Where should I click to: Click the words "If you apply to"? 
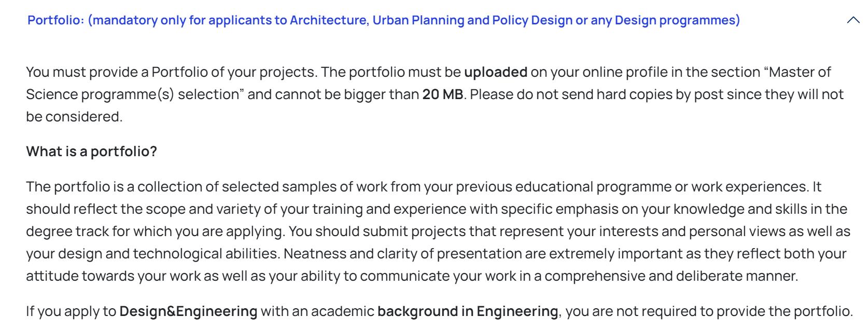(x=71, y=311)
